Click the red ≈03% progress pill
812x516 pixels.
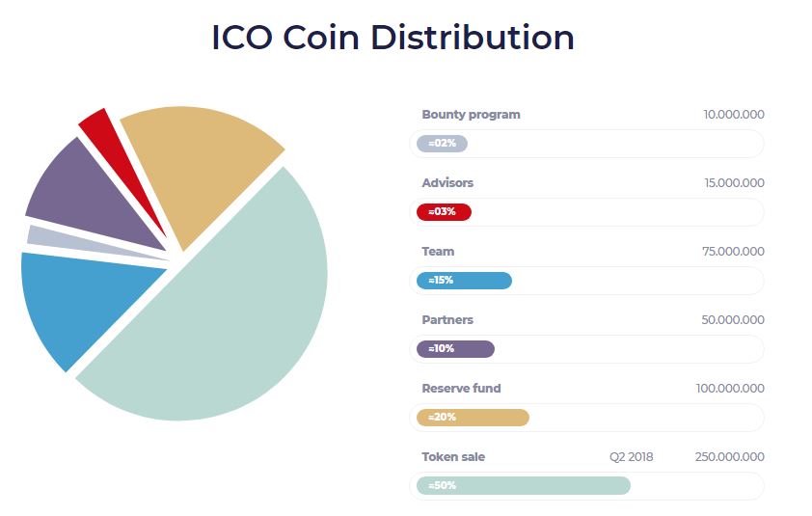point(445,212)
